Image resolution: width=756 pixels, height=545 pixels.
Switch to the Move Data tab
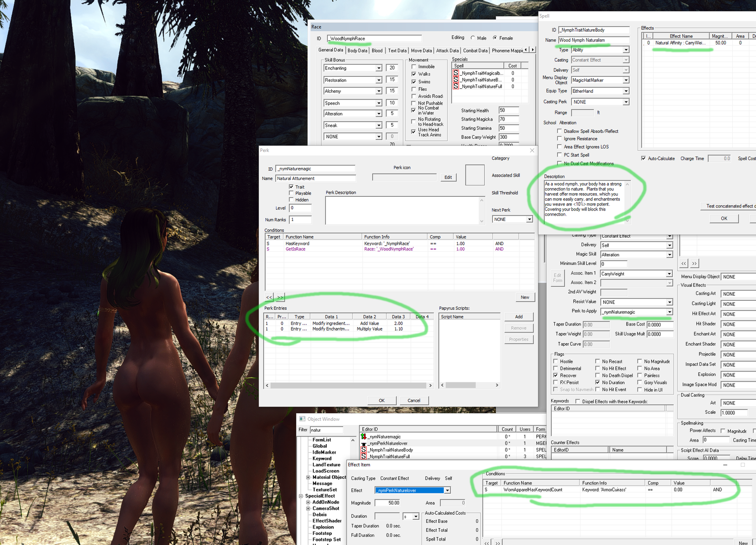[422, 50]
